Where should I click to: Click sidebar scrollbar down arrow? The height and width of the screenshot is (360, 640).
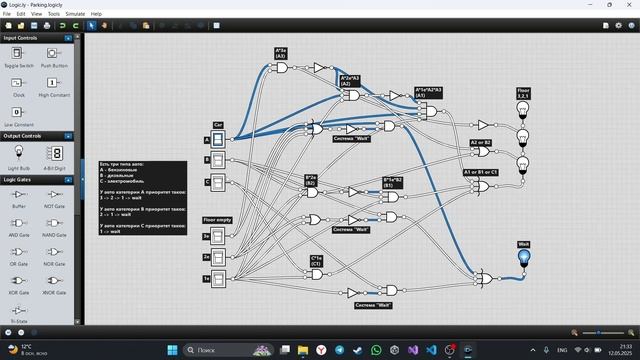tap(78, 322)
